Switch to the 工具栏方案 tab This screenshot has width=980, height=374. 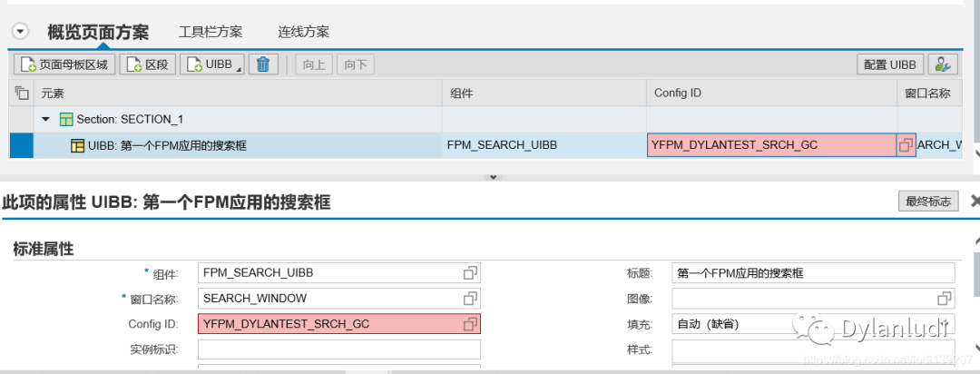coord(211,32)
